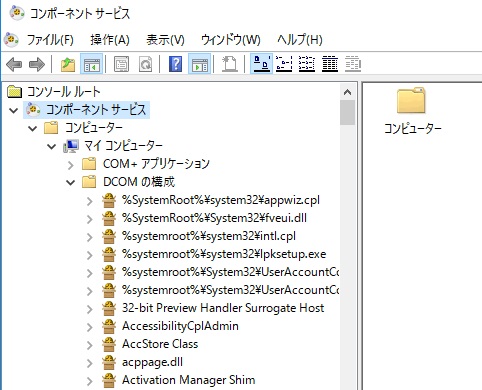Screen dimensions: 482x390
Task: Click the Refresh toolbar icon
Action: coord(145,64)
